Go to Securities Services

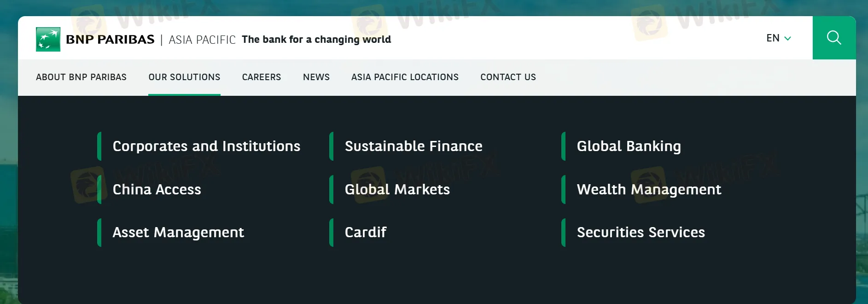click(641, 232)
